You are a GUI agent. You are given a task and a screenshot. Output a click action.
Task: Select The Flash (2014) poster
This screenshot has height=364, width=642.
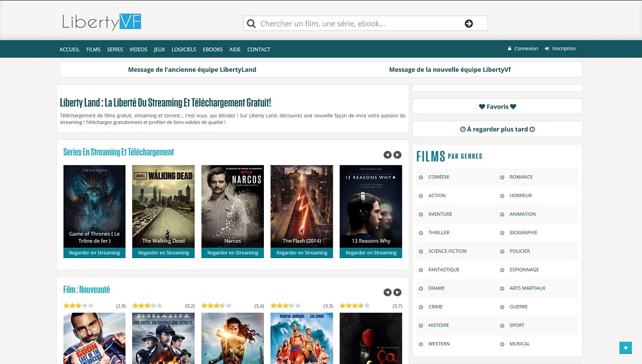302,206
